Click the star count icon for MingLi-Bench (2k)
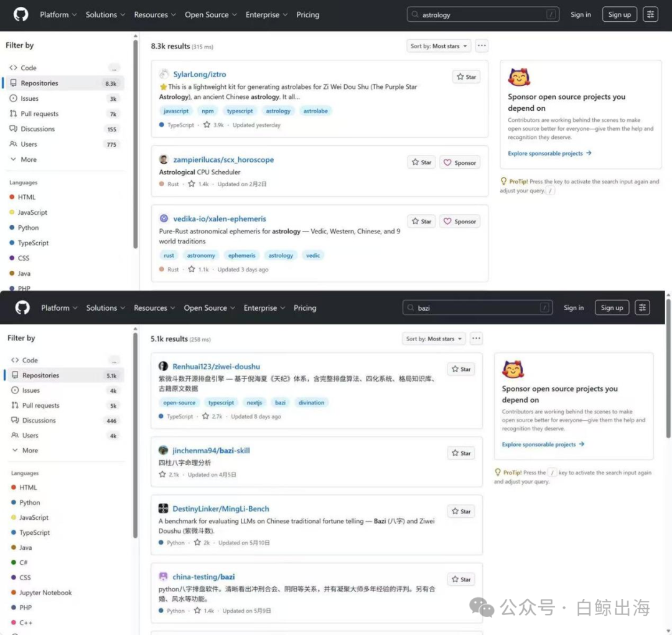This screenshot has width=672, height=635. point(197,542)
